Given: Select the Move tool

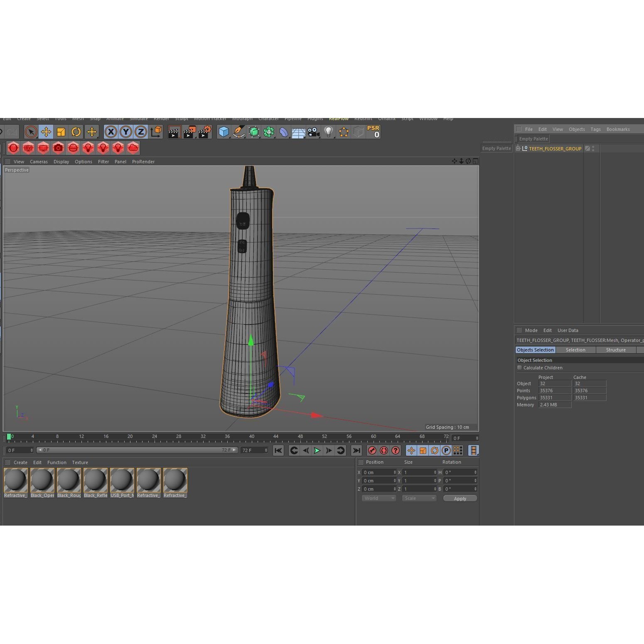Looking at the screenshot, I should pyautogui.click(x=46, y=132).
